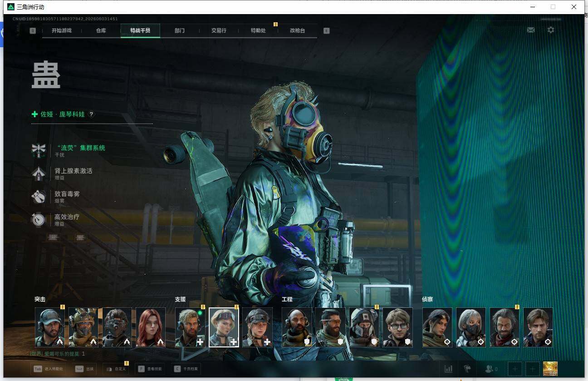Select third 支援 operator wearing goggles on cap
The height and width of the screenshot is (381, 588).
tap(258, 327)
